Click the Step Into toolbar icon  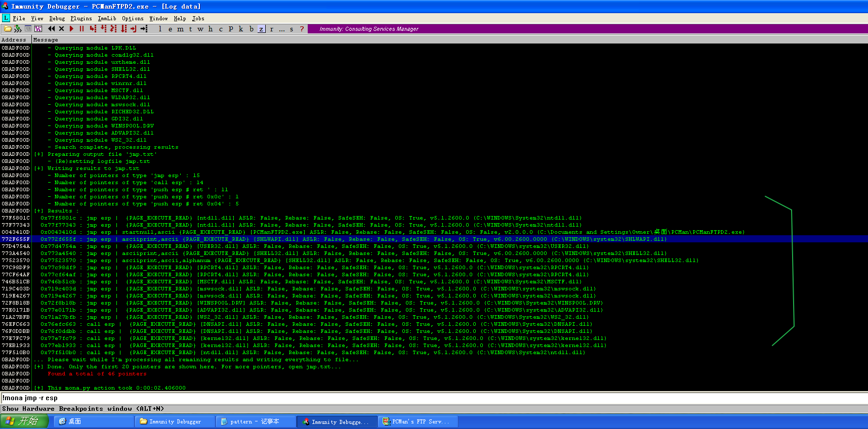point(93,29)
